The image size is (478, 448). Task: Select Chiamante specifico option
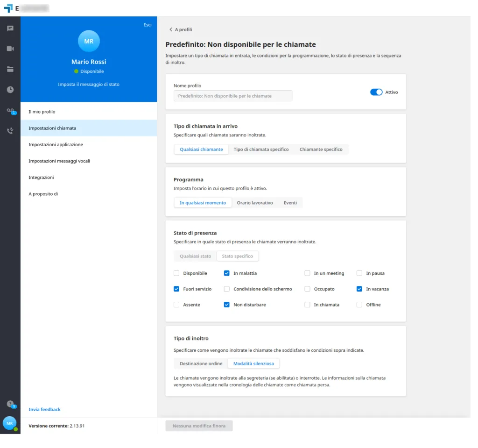(321, 149)
